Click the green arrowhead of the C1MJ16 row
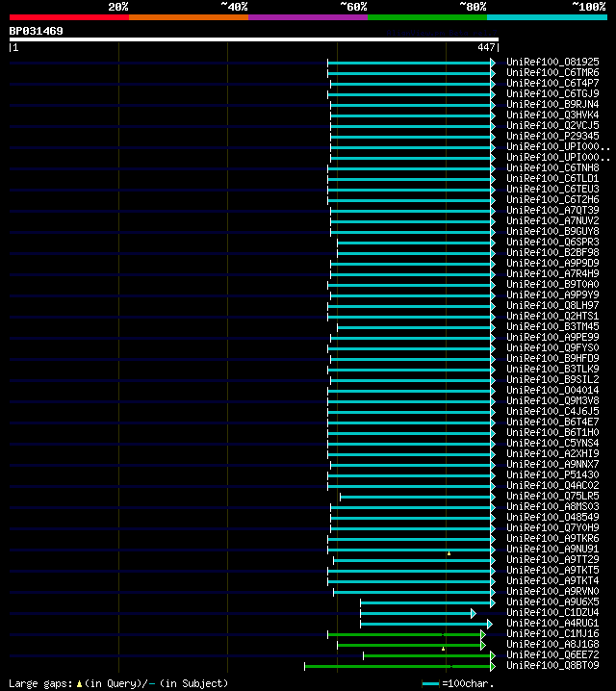616x691 pixels. click(483, 634)
